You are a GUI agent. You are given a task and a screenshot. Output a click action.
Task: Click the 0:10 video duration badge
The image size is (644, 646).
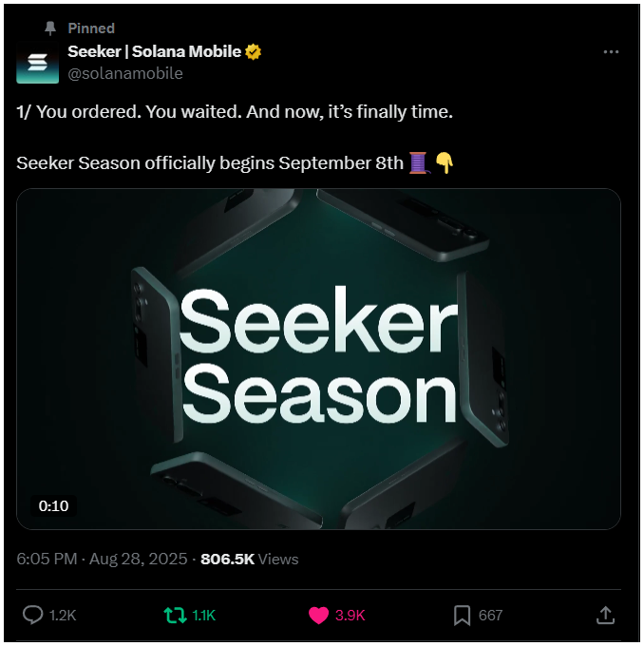pyautogui.click(x=53, y=505)
